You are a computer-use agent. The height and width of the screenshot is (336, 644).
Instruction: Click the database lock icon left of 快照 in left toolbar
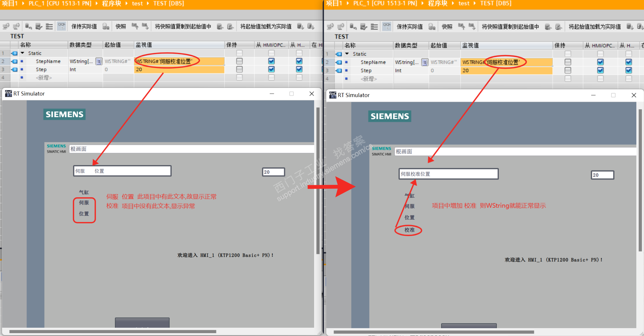coord(106,26)
